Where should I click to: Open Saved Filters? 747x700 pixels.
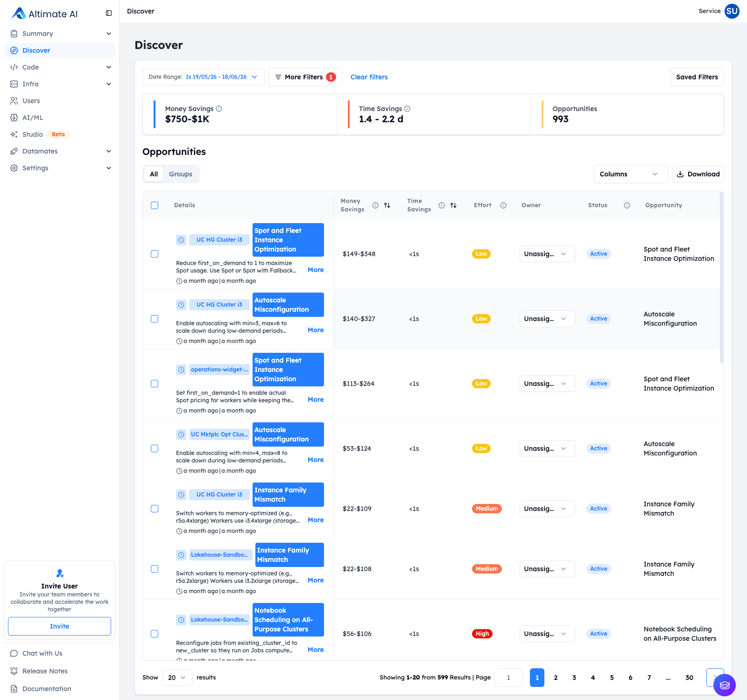tap(697, 77)
